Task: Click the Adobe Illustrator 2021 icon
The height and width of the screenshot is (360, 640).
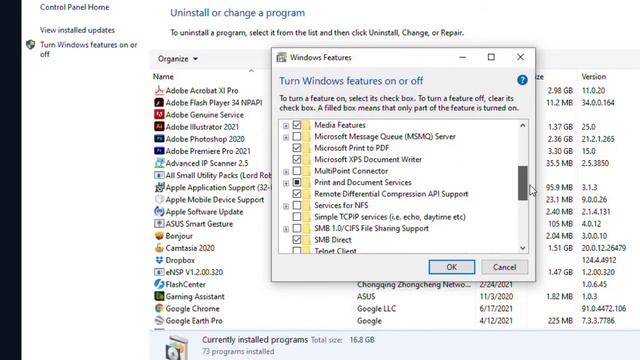Action: (x=159, y=127)
